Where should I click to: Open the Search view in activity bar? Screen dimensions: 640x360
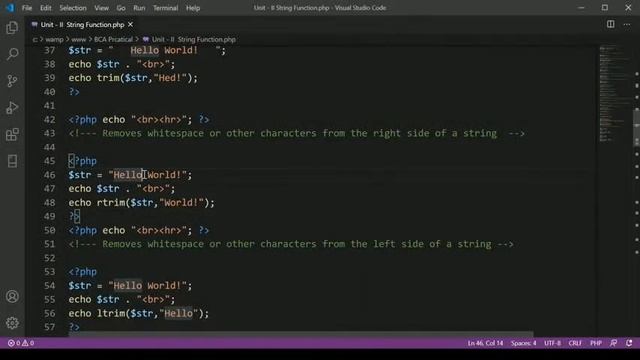click(12, 54)
